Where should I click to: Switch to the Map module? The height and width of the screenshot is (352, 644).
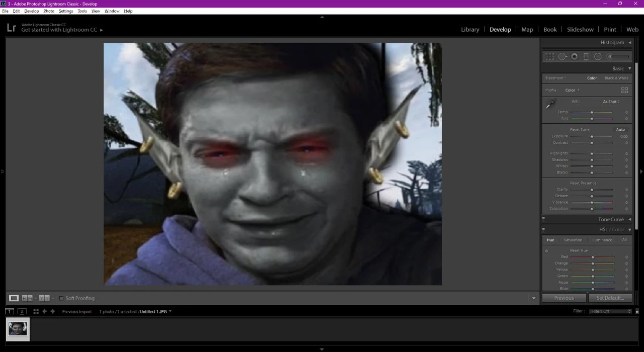(527, 30)
